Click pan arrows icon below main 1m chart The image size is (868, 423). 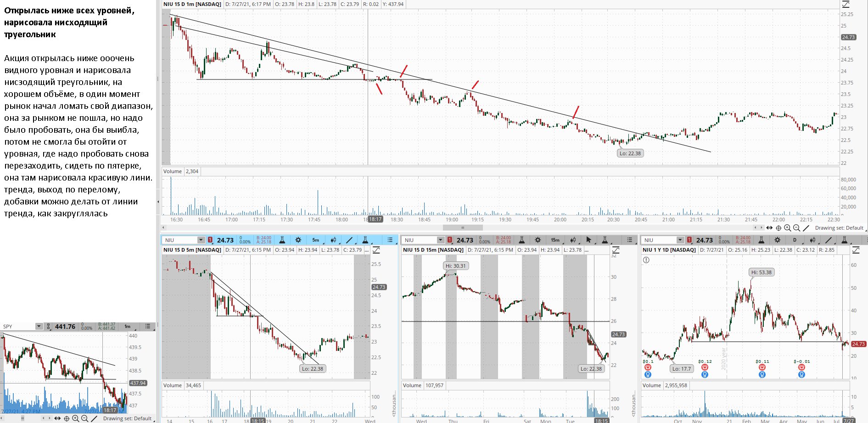tap(769, 228)
